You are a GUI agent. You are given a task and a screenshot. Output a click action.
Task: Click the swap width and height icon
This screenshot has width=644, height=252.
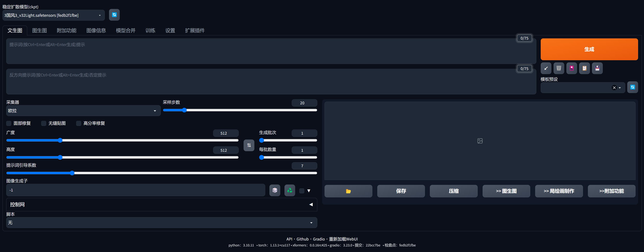click(x=249, y=145)
